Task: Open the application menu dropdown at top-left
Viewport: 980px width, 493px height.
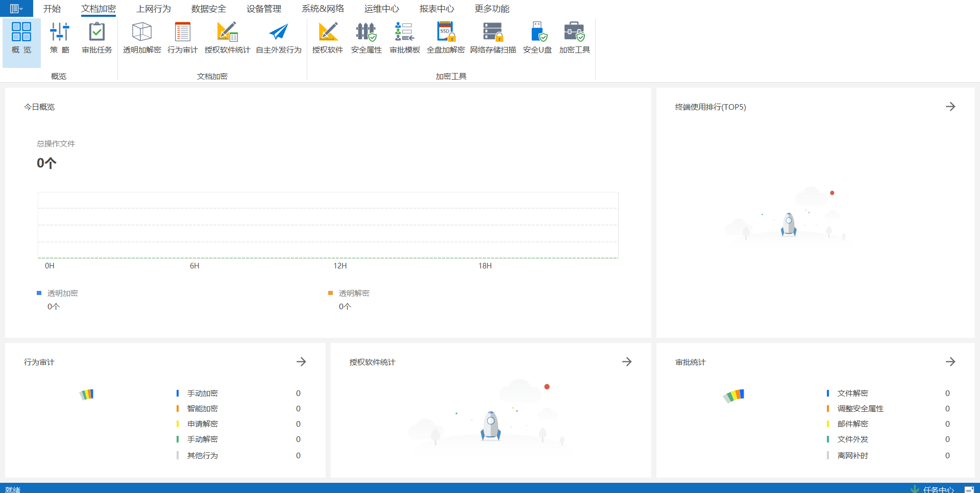Action: click(16, 9)
